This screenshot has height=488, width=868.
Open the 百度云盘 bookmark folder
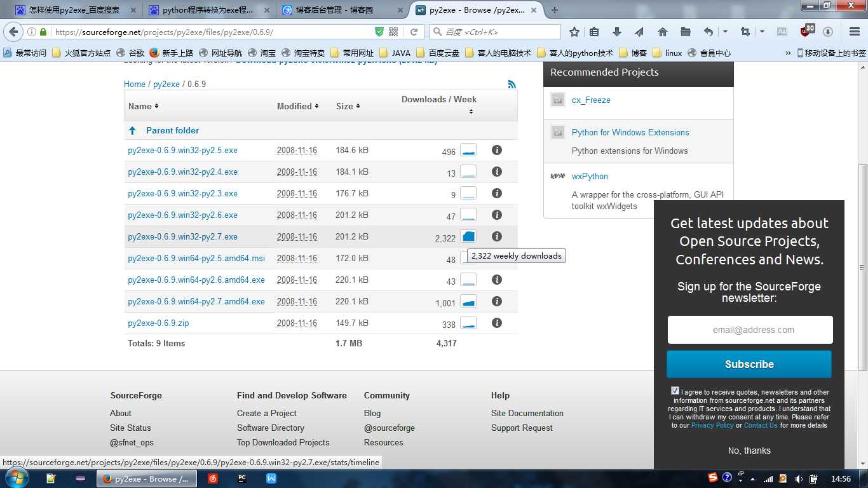click(438, 53)
